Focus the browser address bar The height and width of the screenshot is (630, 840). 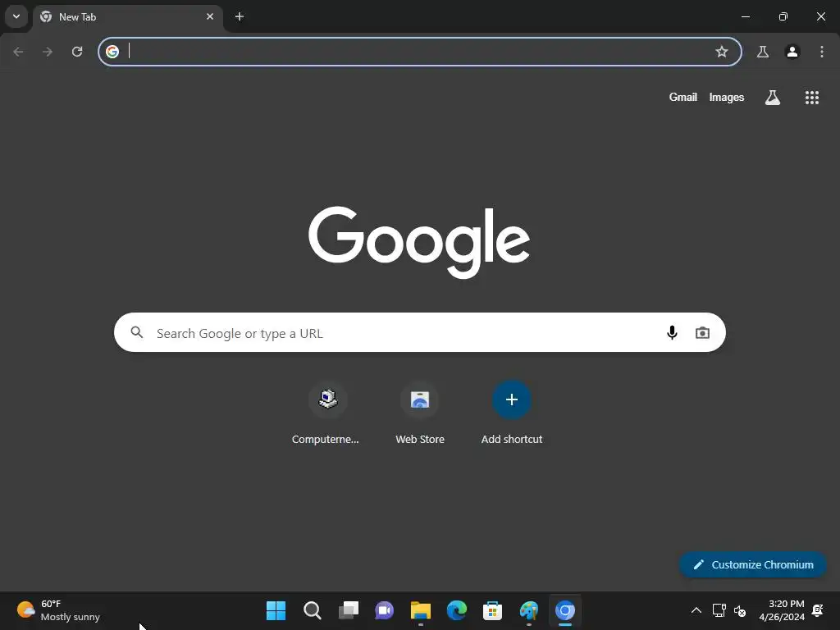click(420, 52)
